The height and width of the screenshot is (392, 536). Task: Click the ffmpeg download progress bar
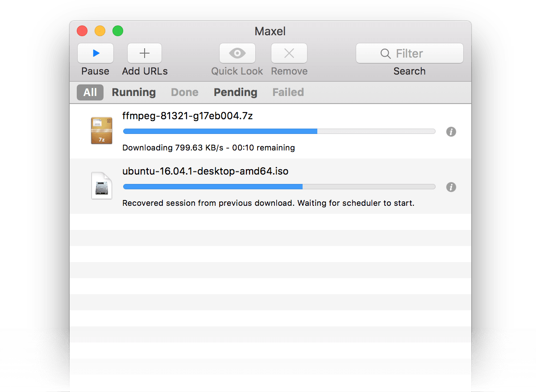(x=279, y=131)
